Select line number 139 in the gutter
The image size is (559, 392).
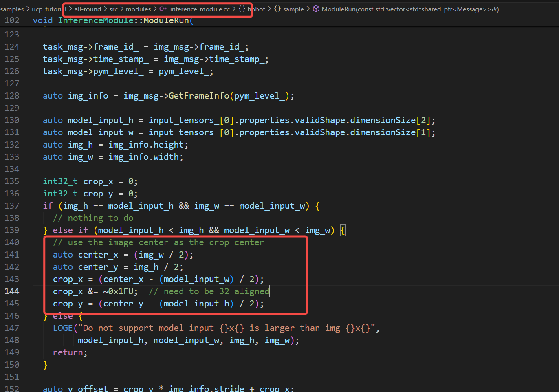click(12, 230)
